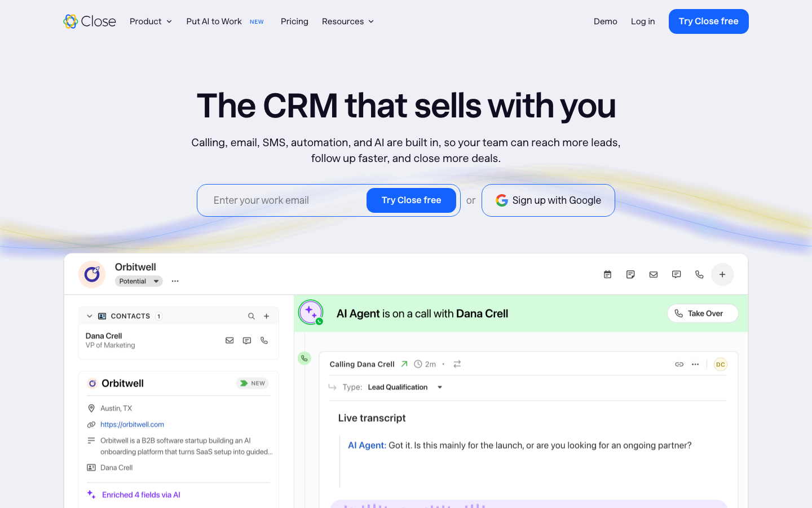Image resolution: width=812 pixels, height=508 pixels.
Task: Expand the Resources menu
Action: click(348, 21)
